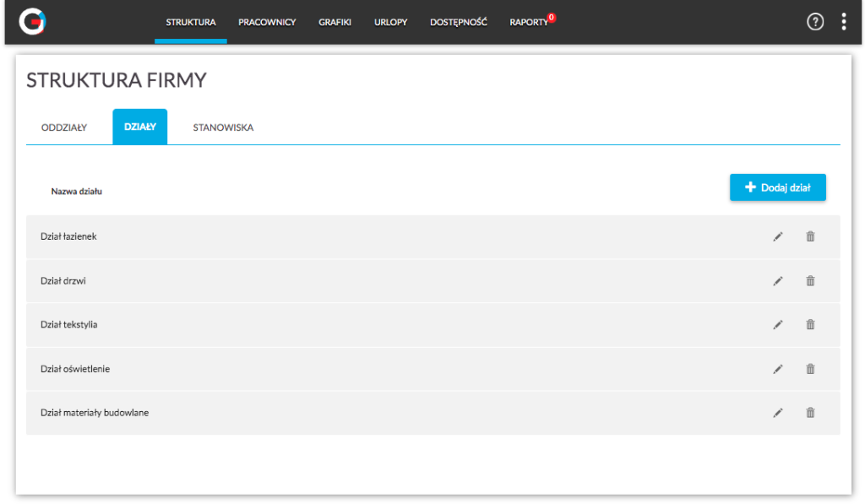Image resolution: width=865 pixels, height=504 pixels.
Task: Edit Dział drzwi with pencil icon
Action: [778, 281]
